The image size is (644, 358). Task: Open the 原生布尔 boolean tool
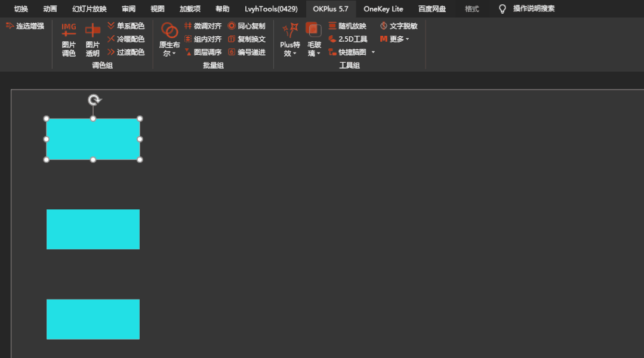click(x=170, y=39)
